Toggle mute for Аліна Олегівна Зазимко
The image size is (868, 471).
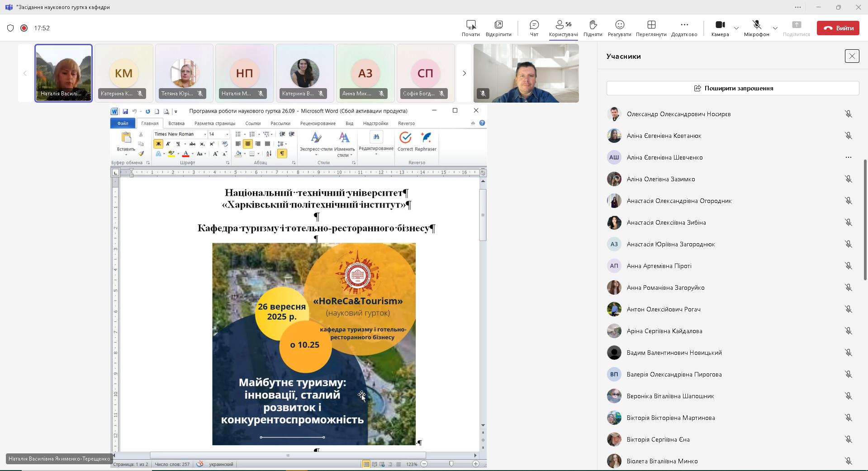click(x=848, y=179)
